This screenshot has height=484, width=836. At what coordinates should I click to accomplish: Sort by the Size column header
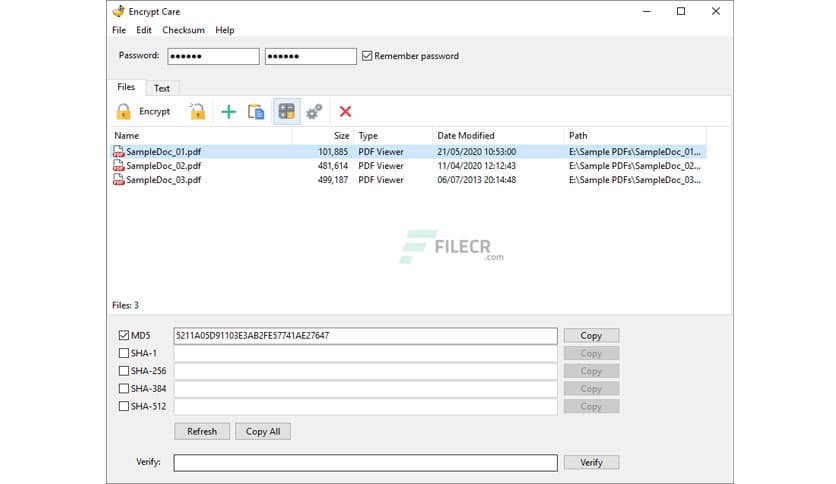[322, 135]
